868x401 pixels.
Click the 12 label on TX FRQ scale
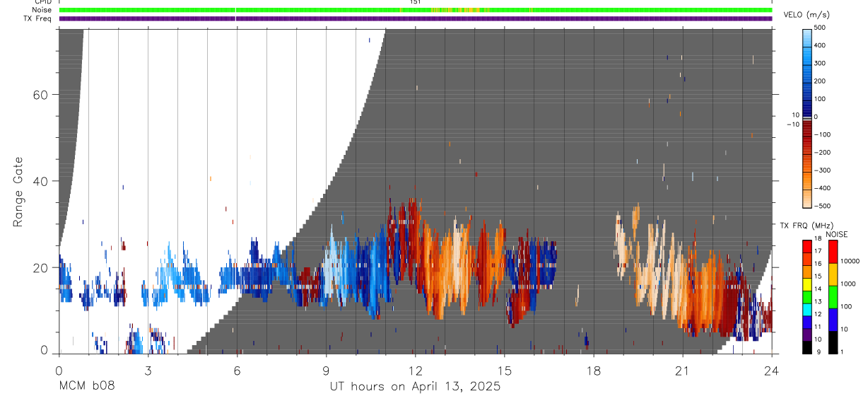click(x=818, y=314)
